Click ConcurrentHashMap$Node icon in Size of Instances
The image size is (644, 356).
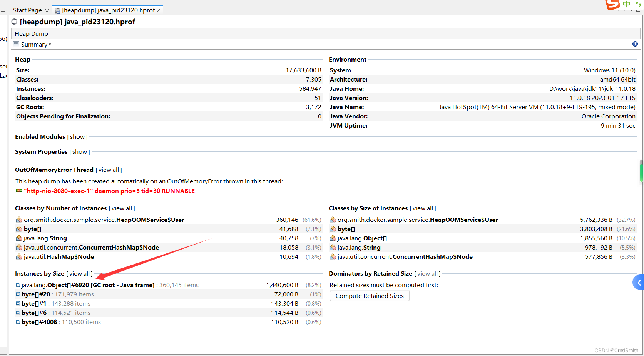[x=333, y=256]
